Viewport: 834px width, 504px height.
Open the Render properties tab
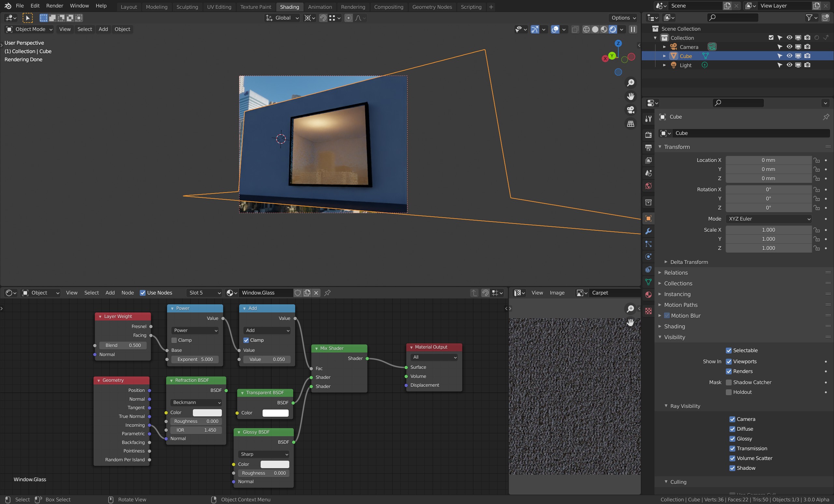coord(648,135)
